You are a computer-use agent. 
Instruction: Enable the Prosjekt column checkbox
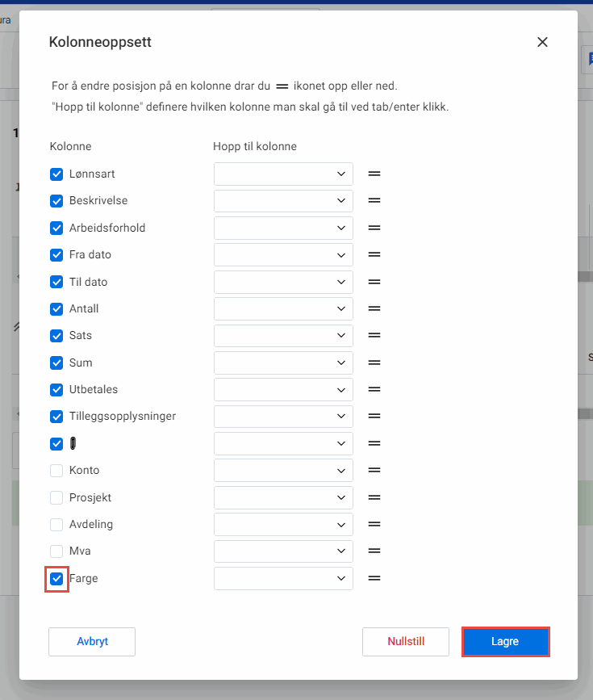pyautogui.click(x=56, y=497)
